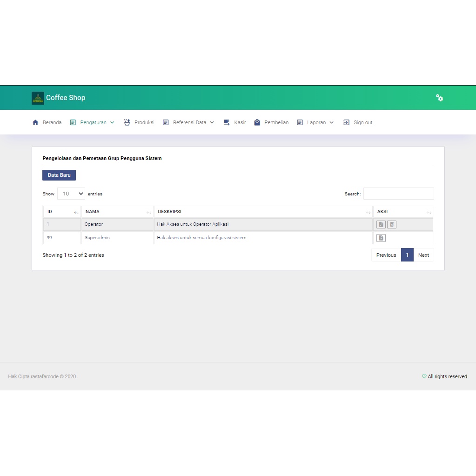The width and height of the screenshot is (476, 476).
Task: Click the Pembelian shopping bag icon
Action: [257, 122]
